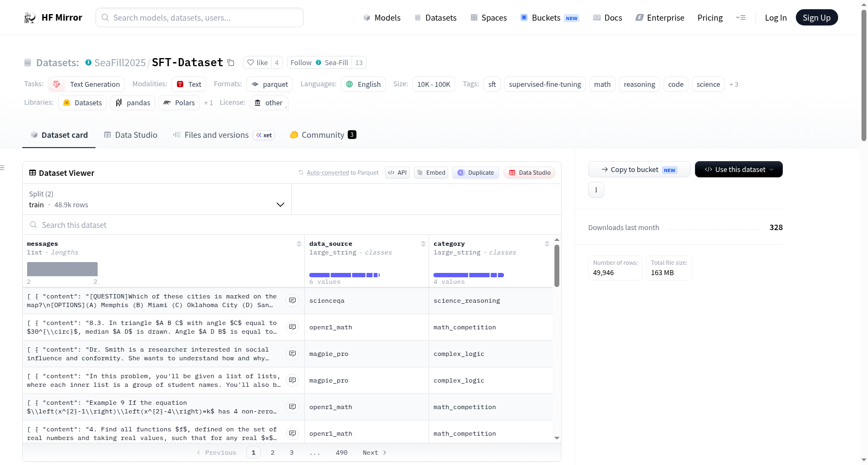The height and width of the screenshot is (465, 868).
Task: Like the SFT-Dataset
Action: click(x=258, y=62)
